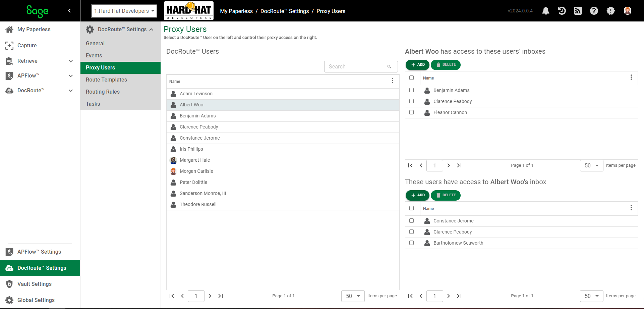Add a user to Albert Woo's accessible inboxes
The height and width of the screenshot is (309, 644).
click(x=417, y=65)
